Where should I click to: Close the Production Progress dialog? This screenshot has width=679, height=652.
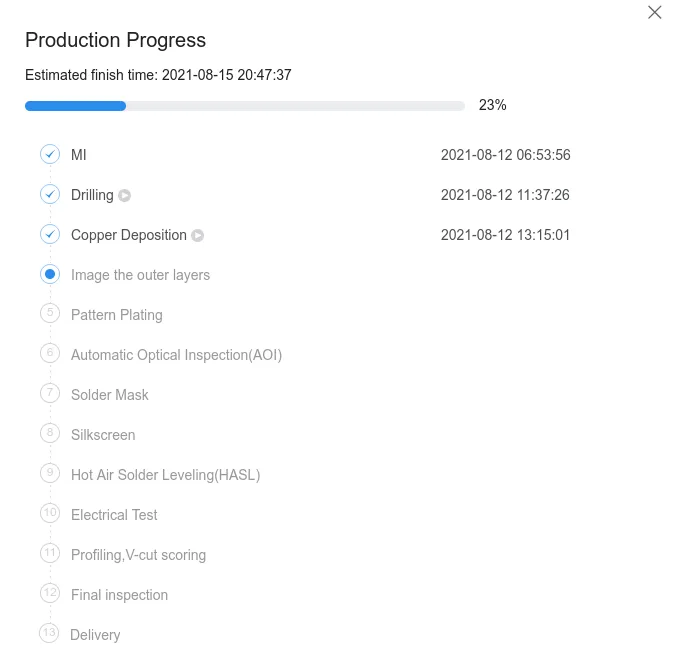(654, 12)
